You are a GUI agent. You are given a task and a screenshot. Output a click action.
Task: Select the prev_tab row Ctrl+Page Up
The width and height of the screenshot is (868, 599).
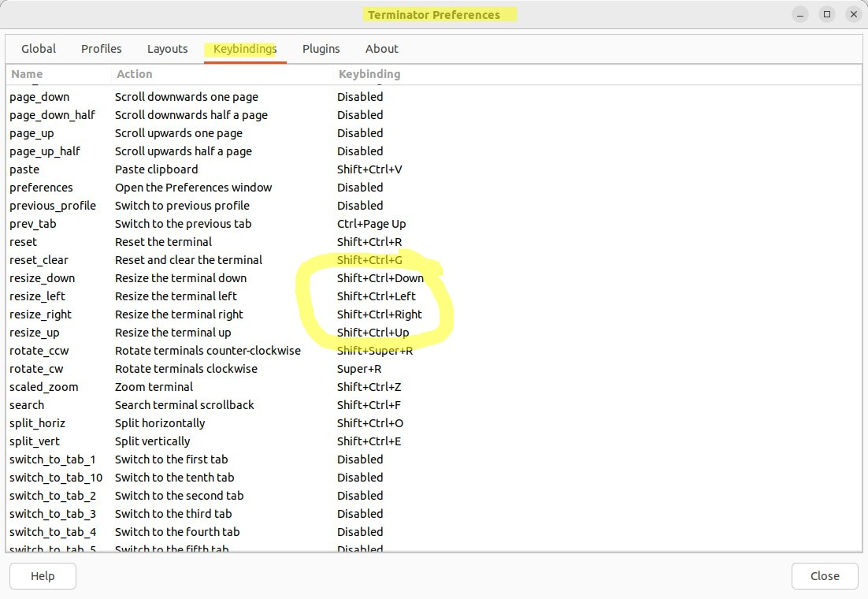pos(371,223)
